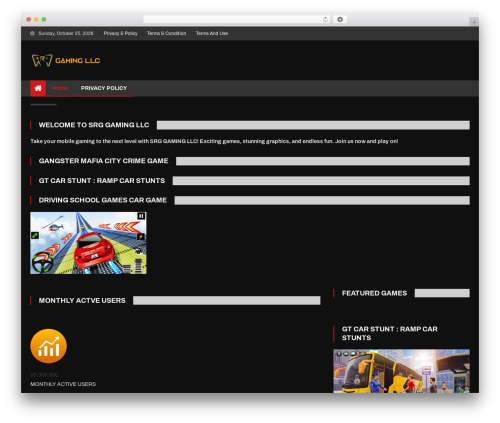500x423 pixels.
Task: Click the Welcome to SRG Gaming LLC heading
Action: [x=94, y=125]
